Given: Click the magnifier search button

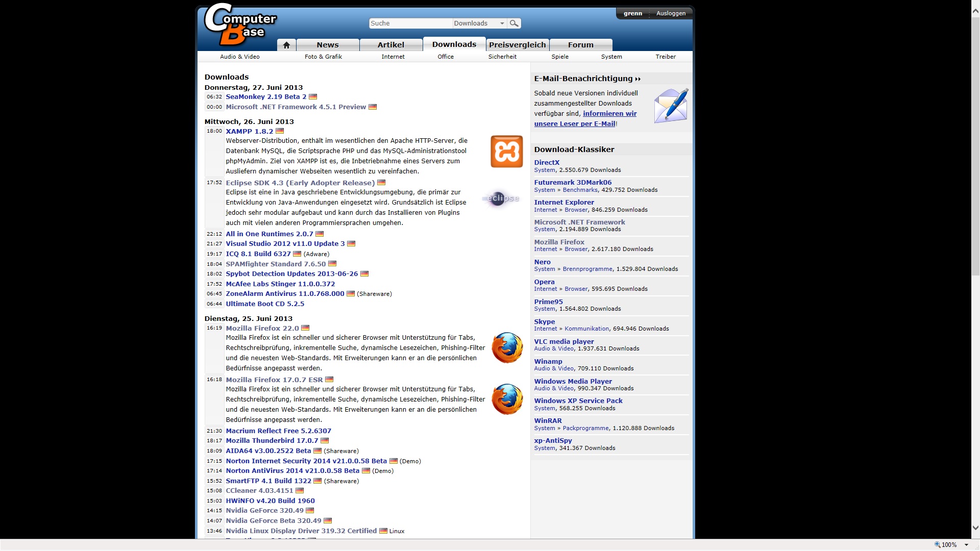Looking at the screenshot, I should tap(514, 23).
